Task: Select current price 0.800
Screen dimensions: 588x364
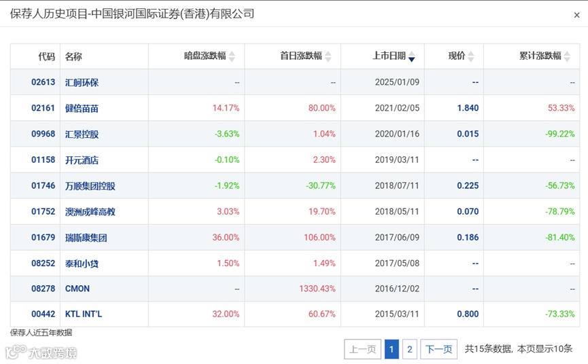Action: coord(468,314)
